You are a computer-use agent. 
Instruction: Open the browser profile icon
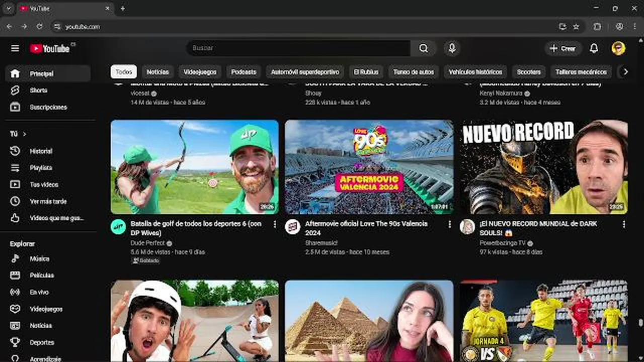[619, 27]
